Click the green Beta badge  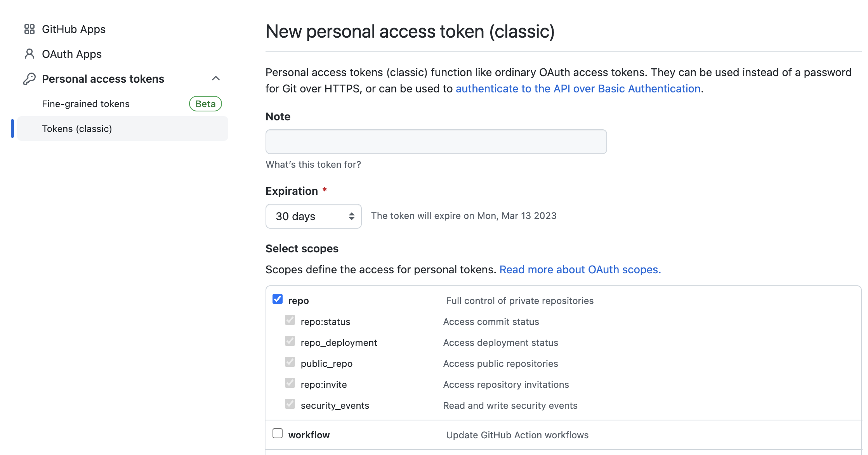pos(205,104)
